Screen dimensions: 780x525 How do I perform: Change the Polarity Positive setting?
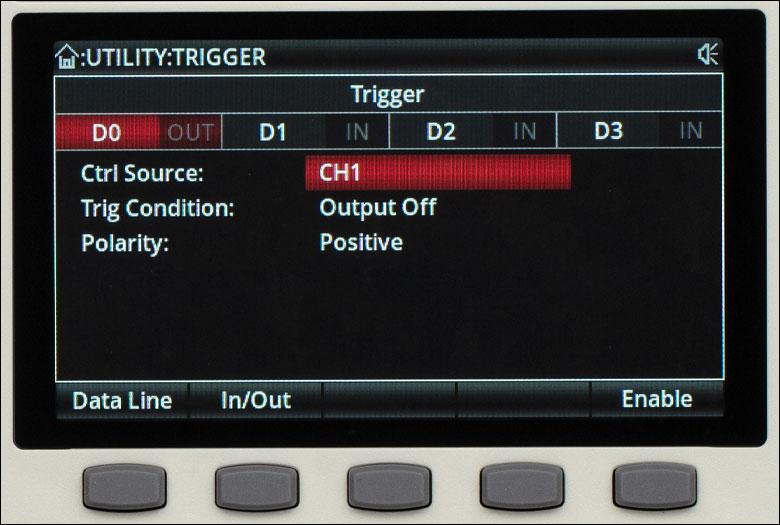361,242
